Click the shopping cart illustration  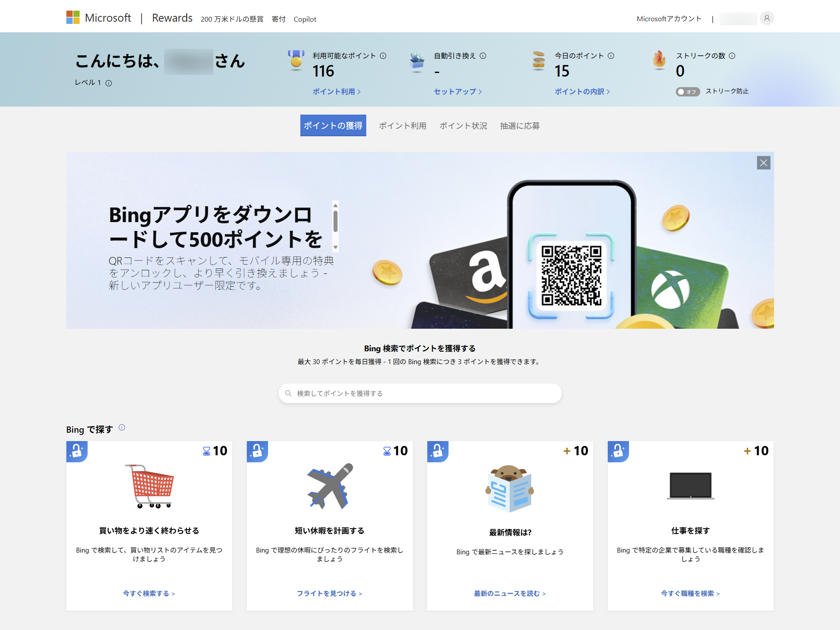(150, 486)
